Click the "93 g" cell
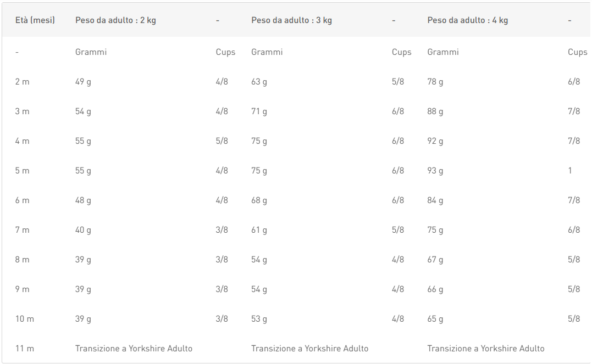Image resolution: width=592 pixels, height=364 pixels. click(435, 171)
